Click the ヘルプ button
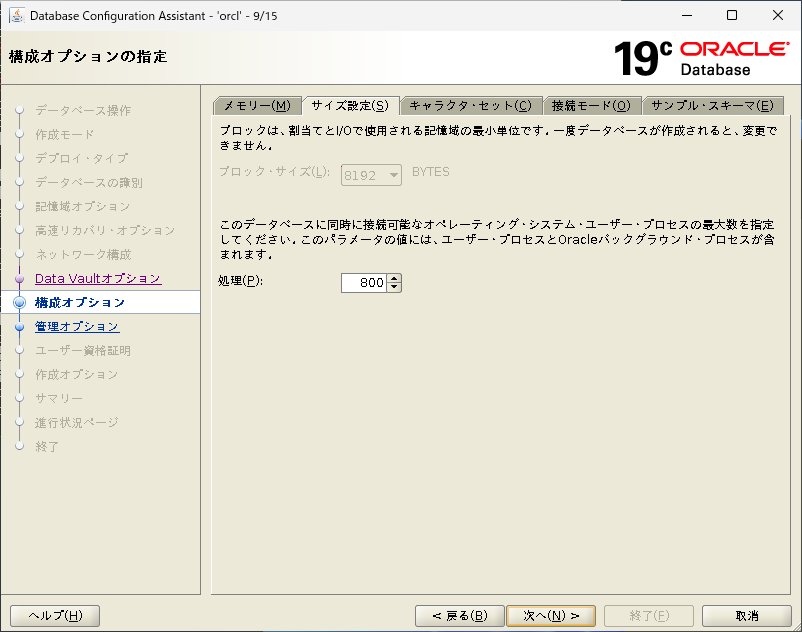 [x=55, y=615]
